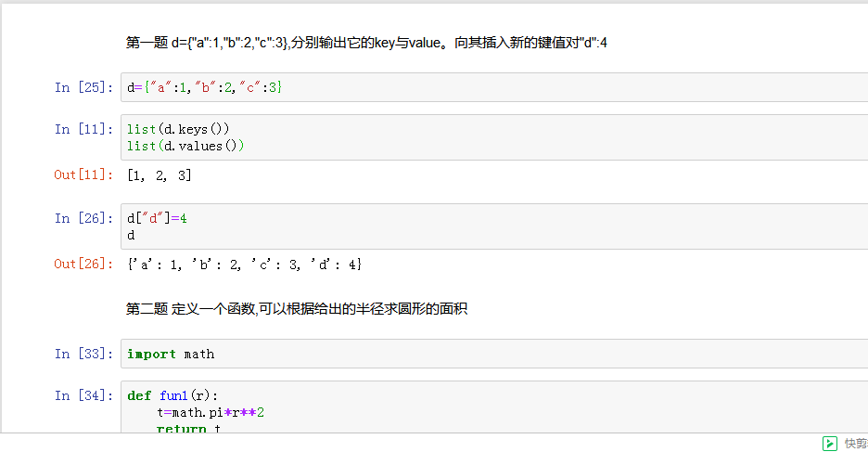
Task: Click the def fun1(r) line
Action: [x=172, y=395]
